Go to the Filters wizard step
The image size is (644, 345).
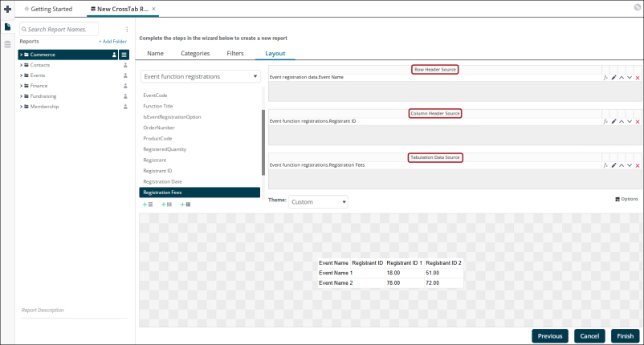click(x=235, y=53)
